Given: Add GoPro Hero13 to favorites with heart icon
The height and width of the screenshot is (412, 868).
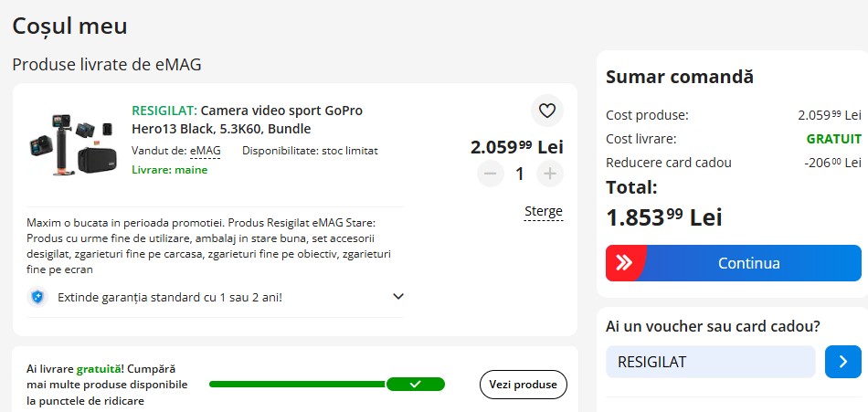Looking at the screenshot, I should (547, 111).
